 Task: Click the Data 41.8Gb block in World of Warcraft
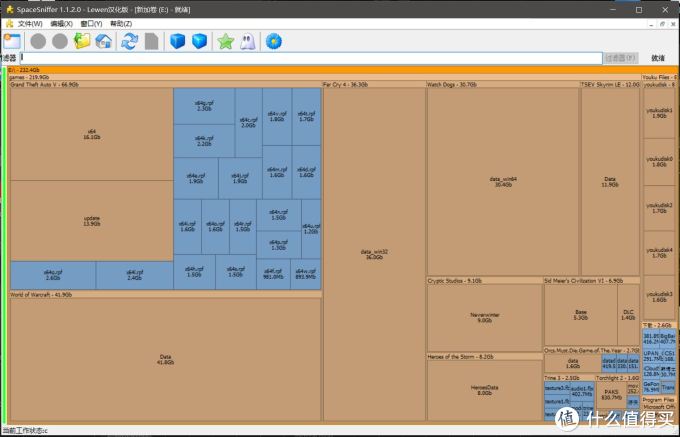click(x=165, y=359)
